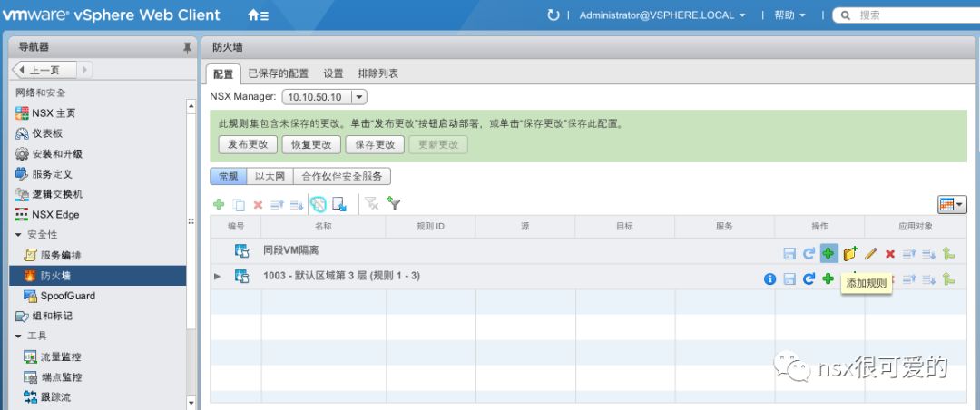Screen dimensions: 980x410
Task: Click the green add rule toolbar icon
Action: click(x=219, y=204)
